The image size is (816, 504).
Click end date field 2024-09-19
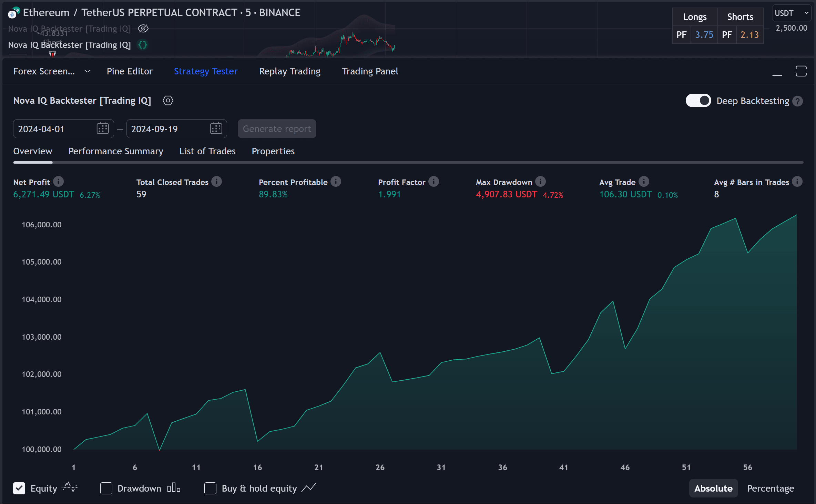pos(176,129)
